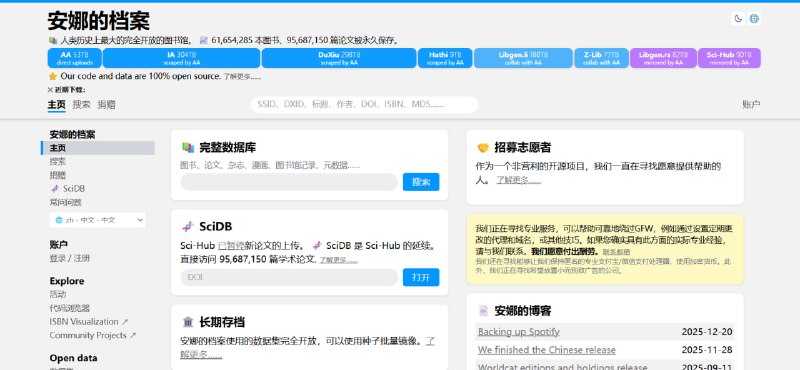
Task: Click the archive building icon beside 长期存档
Action: tap(188, 322)
